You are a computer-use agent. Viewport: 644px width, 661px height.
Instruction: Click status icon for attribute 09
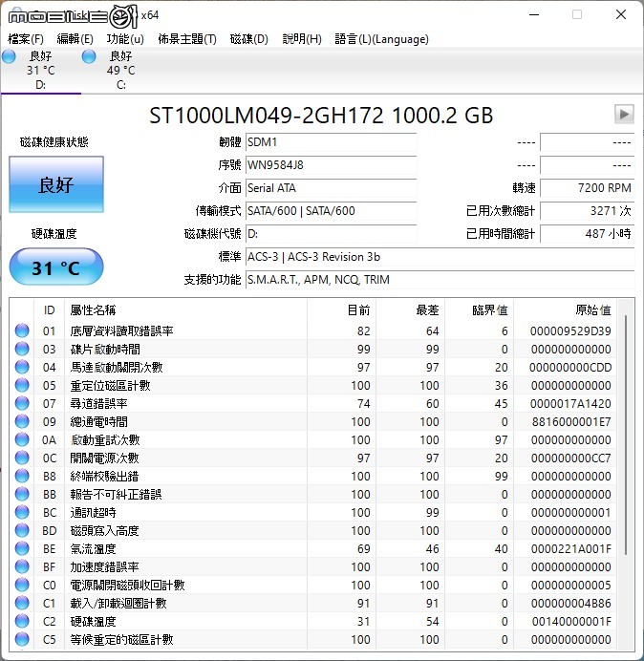22,421
